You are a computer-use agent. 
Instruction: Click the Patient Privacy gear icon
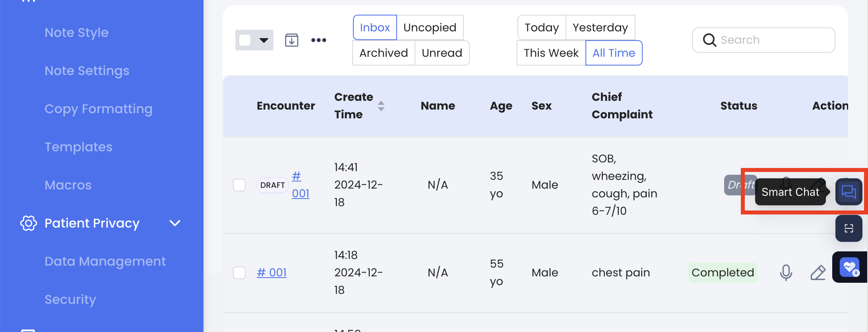coord(29,223)
